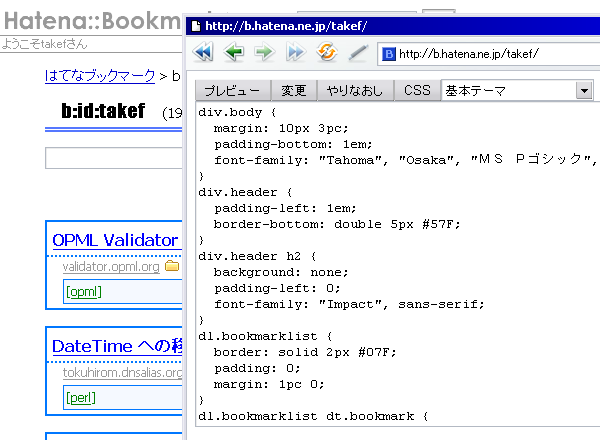Image resolution: width=600 pixels, height=440 pixels.
Task: Click the 'dl.bookmarklist dt.bookmark {' line
Action: point(313,416)
